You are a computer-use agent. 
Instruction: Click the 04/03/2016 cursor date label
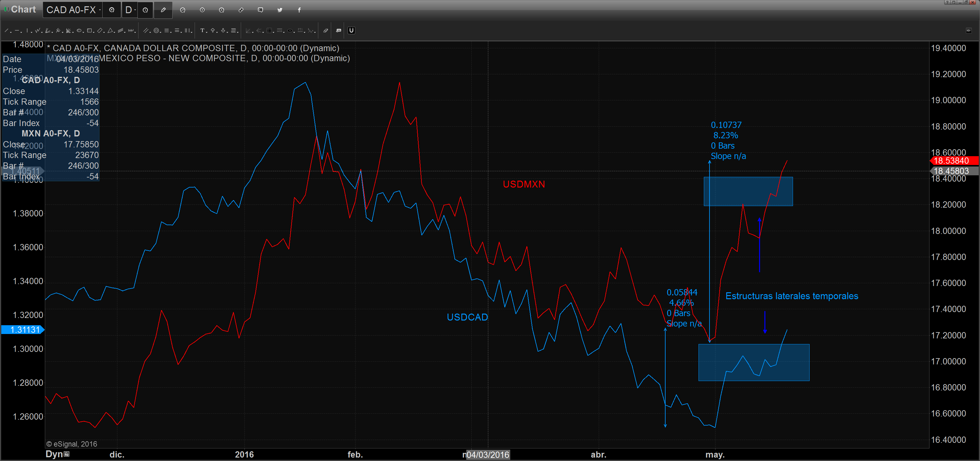(x=488, y=454)
